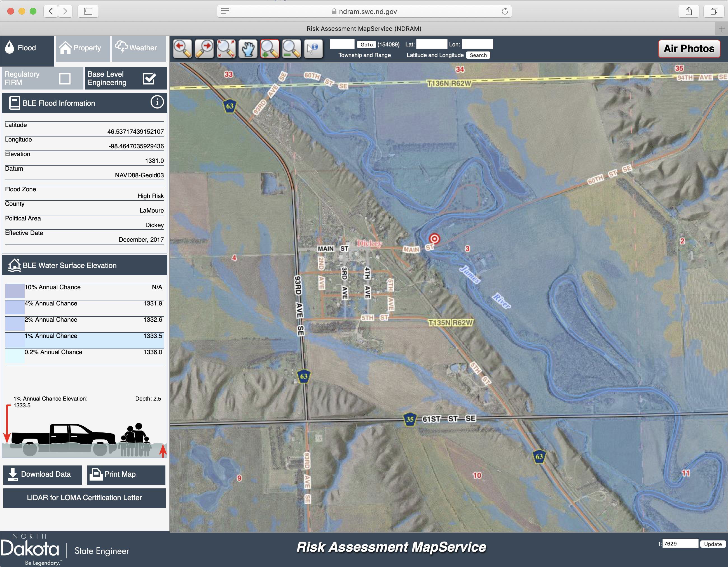Toggle the Safari sidebar button
The width and height of the screenshot is (728, 567).
coord(88,11)
